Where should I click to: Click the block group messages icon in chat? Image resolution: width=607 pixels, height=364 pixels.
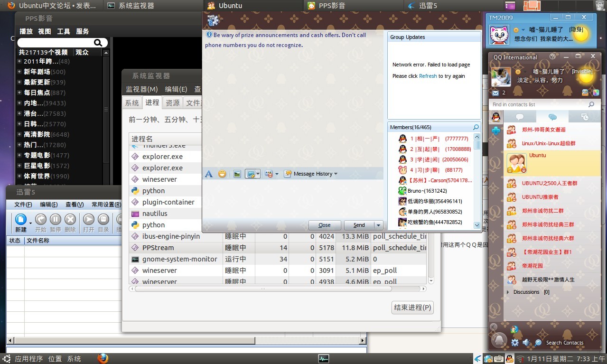tap(269, 174)
